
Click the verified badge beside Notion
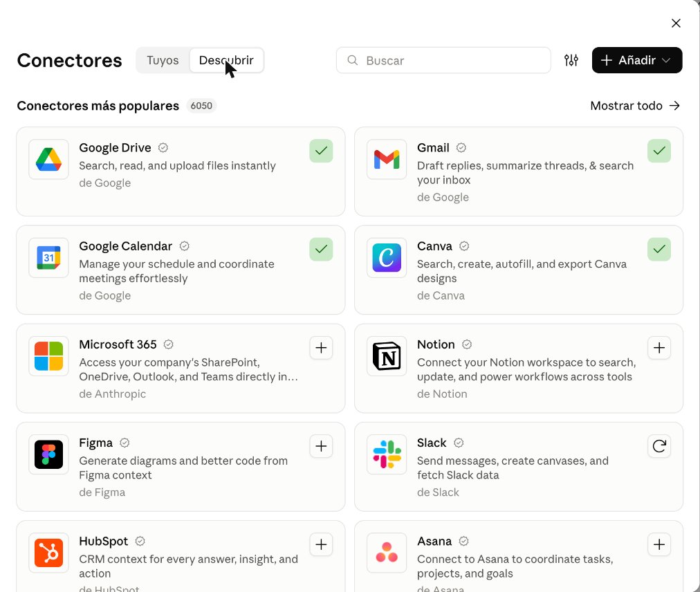coord(467,344)
